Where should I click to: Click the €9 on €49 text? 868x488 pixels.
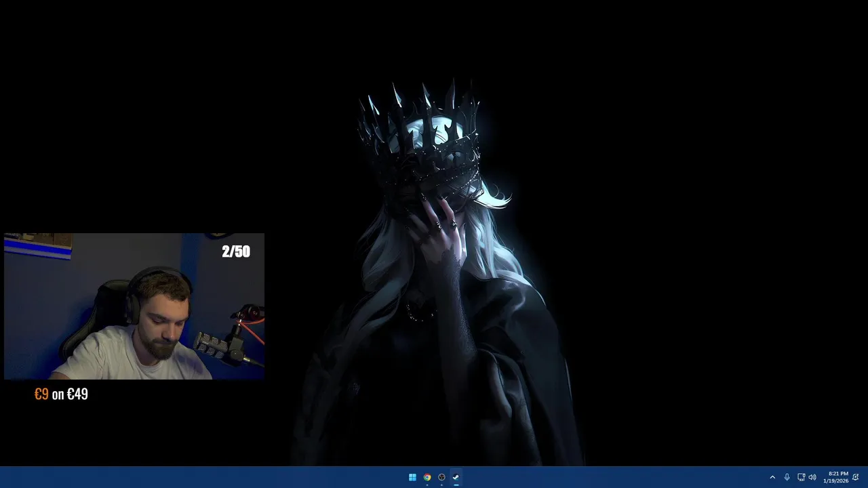click(x=61, y=394)
